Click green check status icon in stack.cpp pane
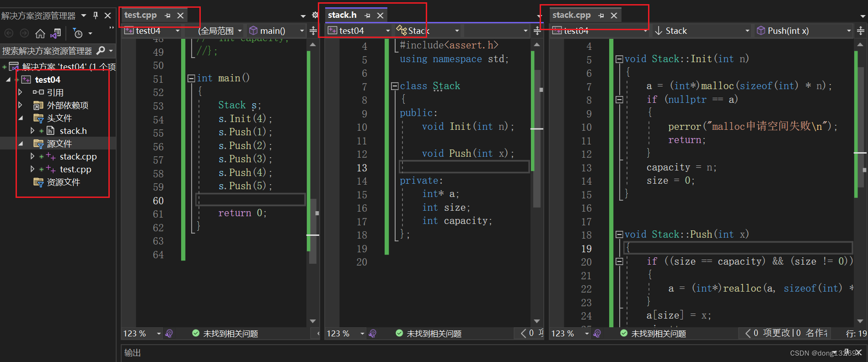 (624, 333)
